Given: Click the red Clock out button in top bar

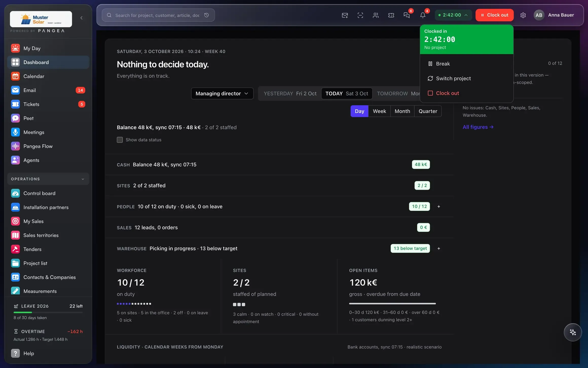Looking at the screenshot, I should pyautogui.click(x=494, y=15).
